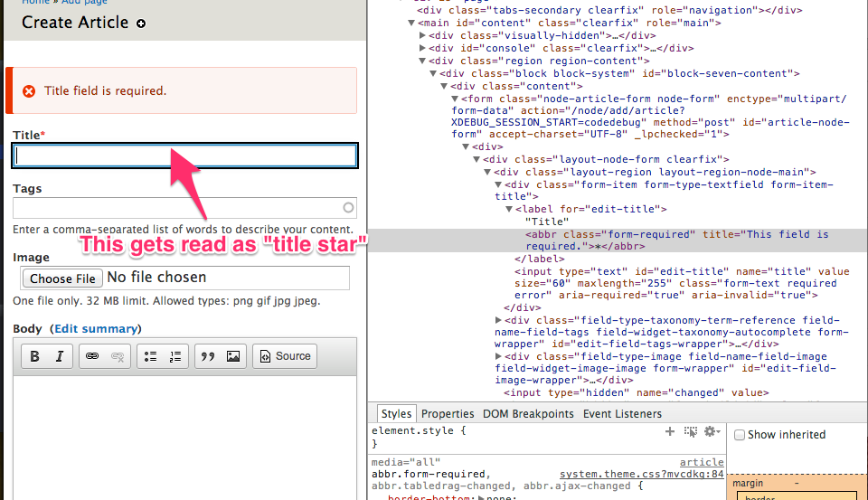Expand the div id="console" node
Screen dimensions: 868x500
(x=422, y=48)
